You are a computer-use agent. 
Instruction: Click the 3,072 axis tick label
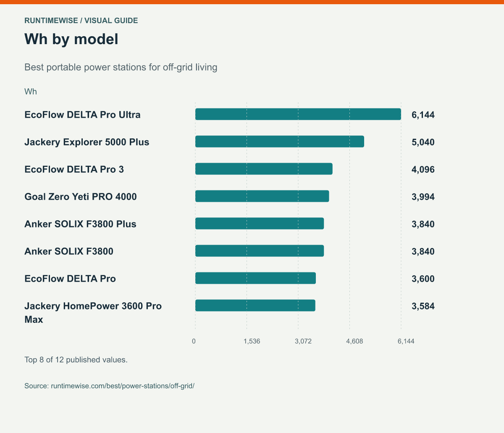pos(303,341)
